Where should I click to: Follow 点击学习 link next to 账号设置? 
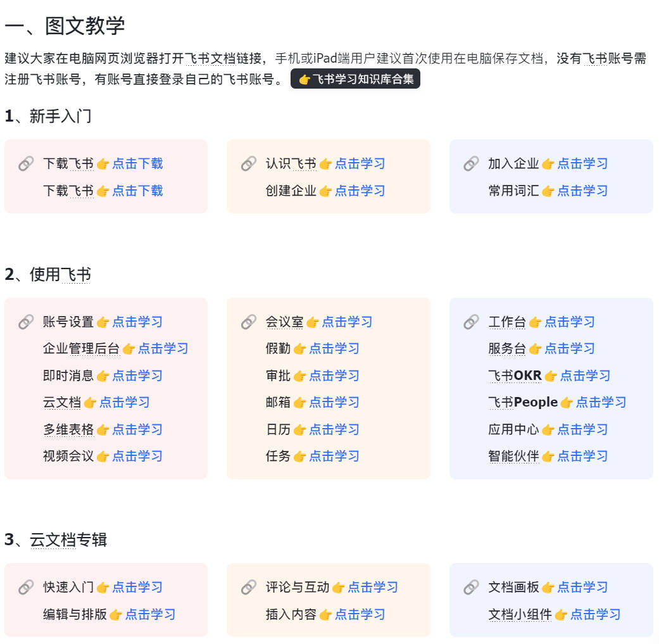tap(137, 322)
